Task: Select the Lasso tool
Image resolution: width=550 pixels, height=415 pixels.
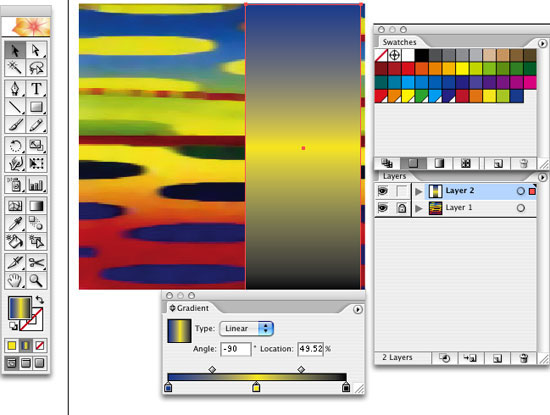Action: pyautogui.click(x=36, y=68)
